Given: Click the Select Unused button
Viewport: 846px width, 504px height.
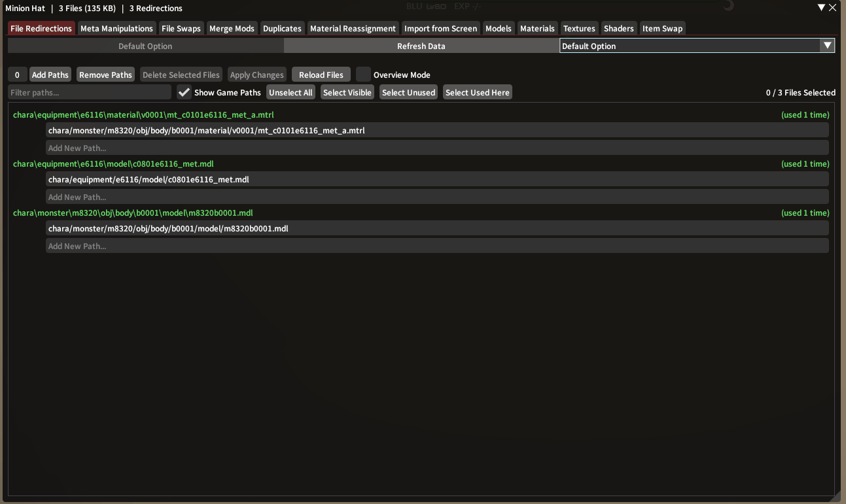Looking at the screenshot, I should [x=408, y=92].
